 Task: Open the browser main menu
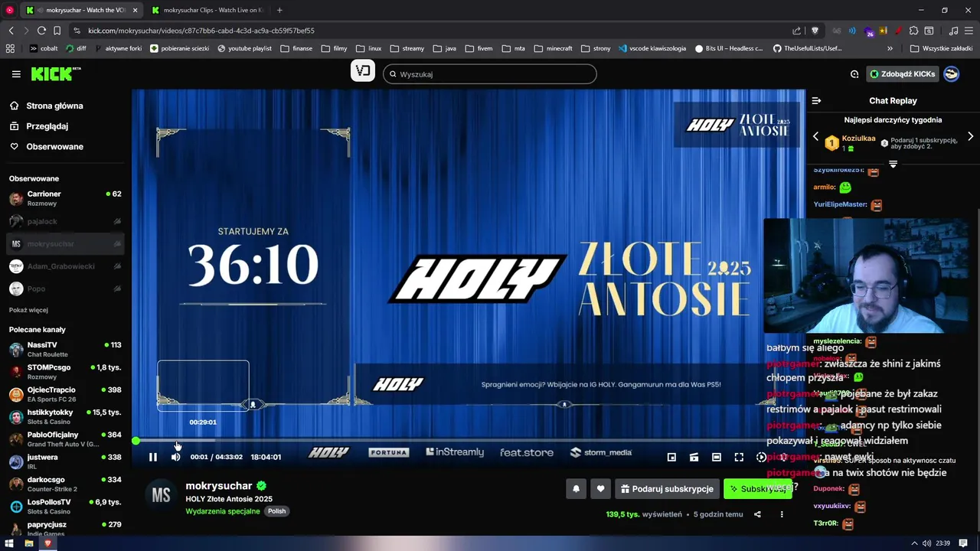970,31
